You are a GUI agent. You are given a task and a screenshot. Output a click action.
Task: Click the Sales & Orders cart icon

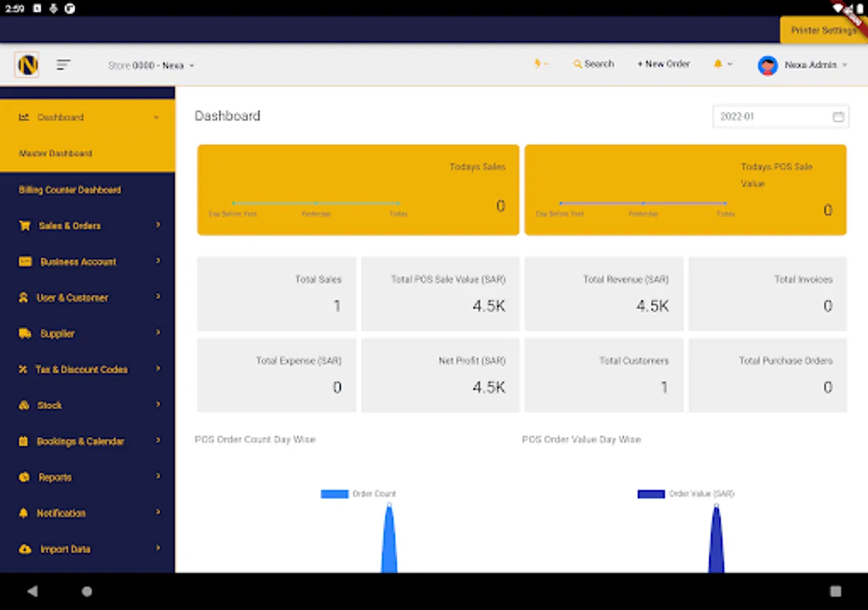[25, 226]
